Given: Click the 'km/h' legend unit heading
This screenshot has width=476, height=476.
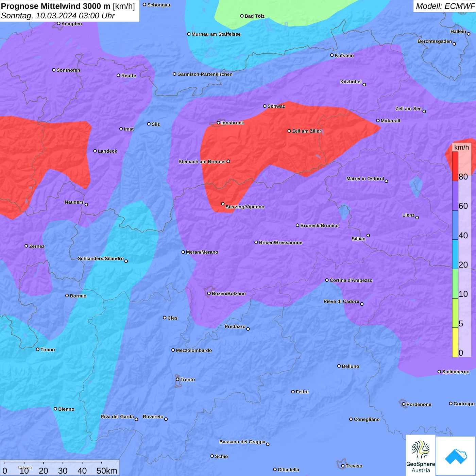Looking at the screenshot, I should (462, 147).
